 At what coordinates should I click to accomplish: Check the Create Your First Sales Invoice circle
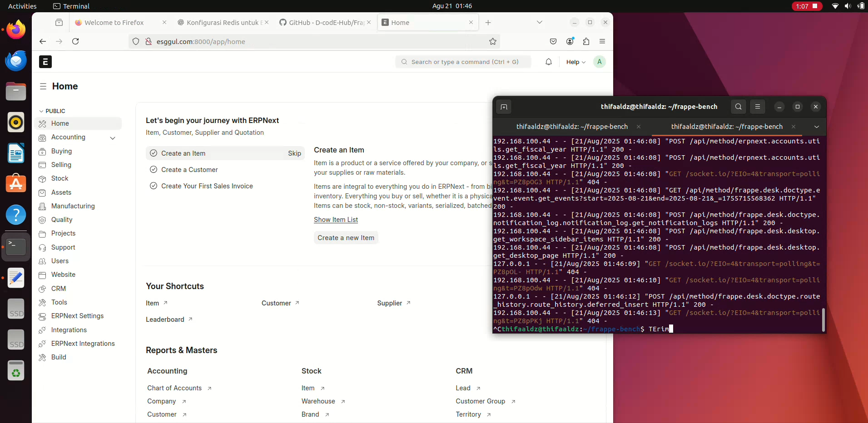154,186
